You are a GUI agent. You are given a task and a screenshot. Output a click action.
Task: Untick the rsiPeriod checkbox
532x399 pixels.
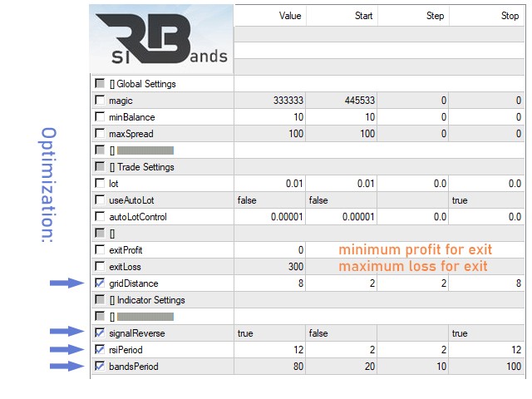pyautogui.click(x=101, y=350)
